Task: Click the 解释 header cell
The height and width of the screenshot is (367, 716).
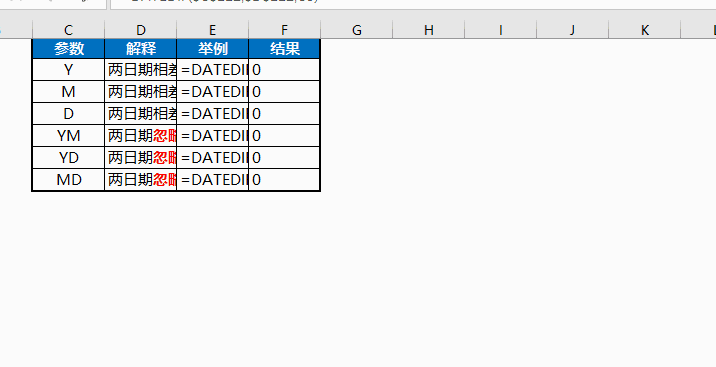Action: click(x=141, y=49)
